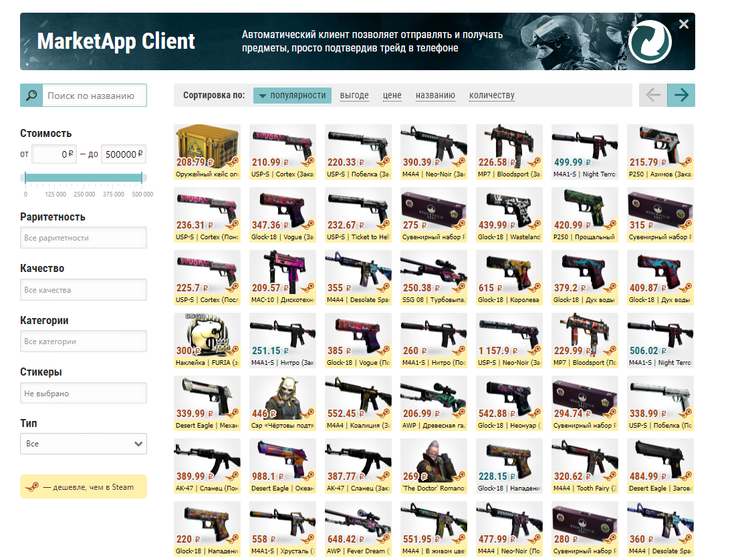This screenshot has height=560, width=738.
Task: Open the Категории dropdown
Action: (84, 341)
